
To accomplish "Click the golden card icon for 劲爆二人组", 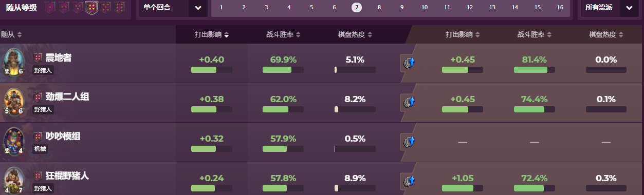I will (408, 102).
